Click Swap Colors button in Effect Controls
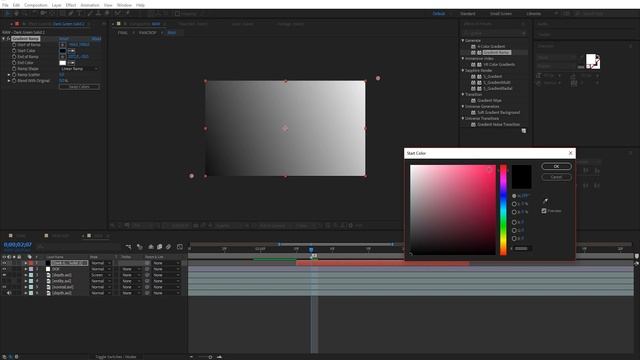This screenshot has width=640, height=360. pos(79,87)
